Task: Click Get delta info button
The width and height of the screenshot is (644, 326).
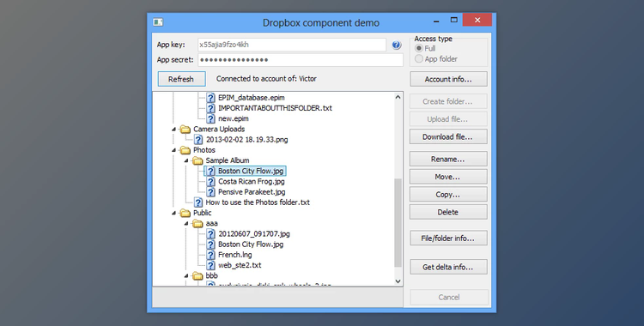Action: (x=448, y=267)
